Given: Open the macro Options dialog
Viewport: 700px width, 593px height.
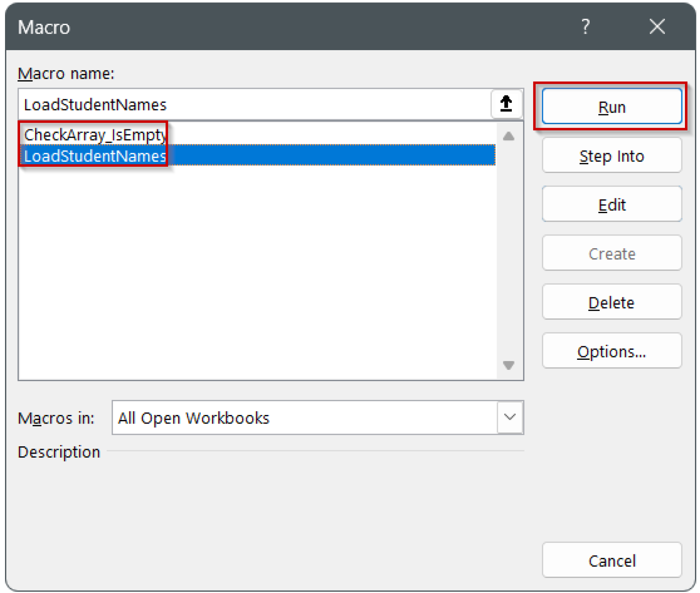Looking at the screenshot, I should coord(611,351).
